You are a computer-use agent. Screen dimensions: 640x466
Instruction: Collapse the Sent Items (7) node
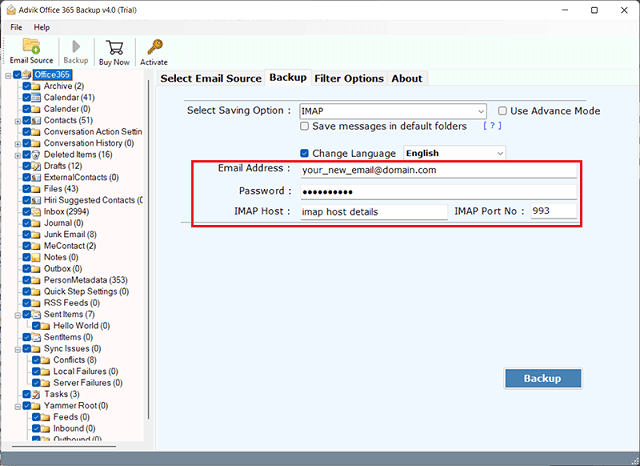18,315
